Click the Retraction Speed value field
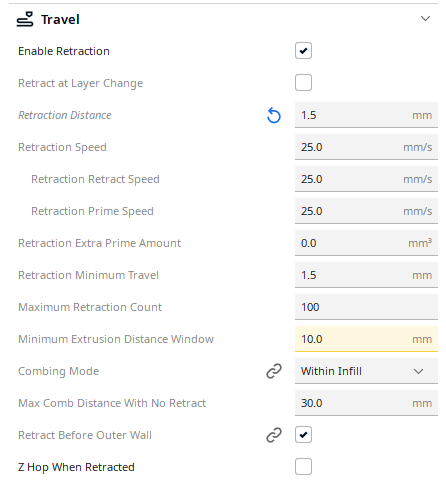446x480 pixels. pyautogui.click(x=366, y=147)
